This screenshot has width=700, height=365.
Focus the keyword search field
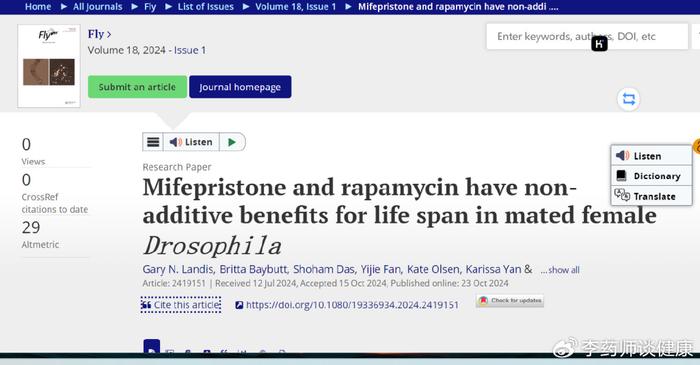tap(587, 37)
